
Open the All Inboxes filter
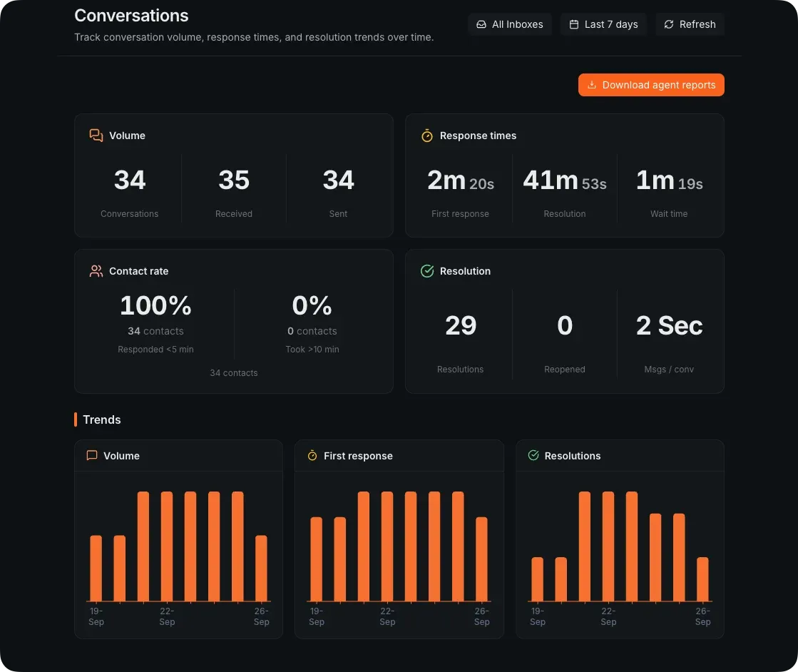509,24
